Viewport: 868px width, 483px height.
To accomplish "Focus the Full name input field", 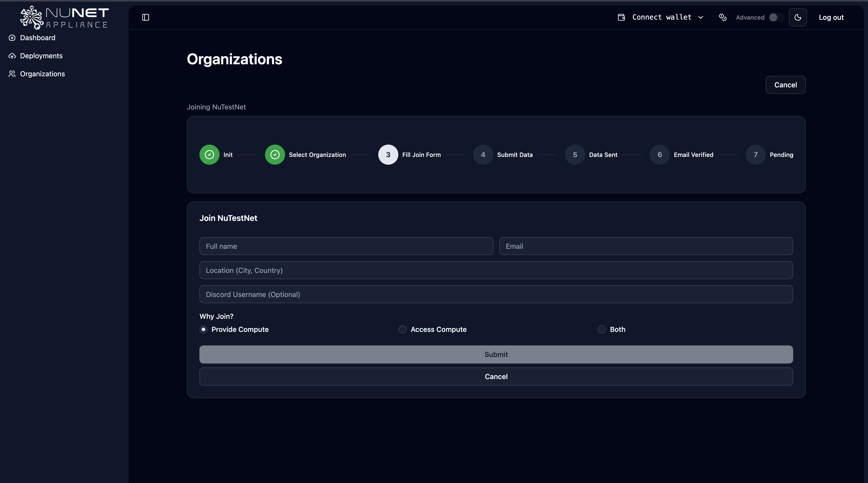I will [x=346, y=246].
